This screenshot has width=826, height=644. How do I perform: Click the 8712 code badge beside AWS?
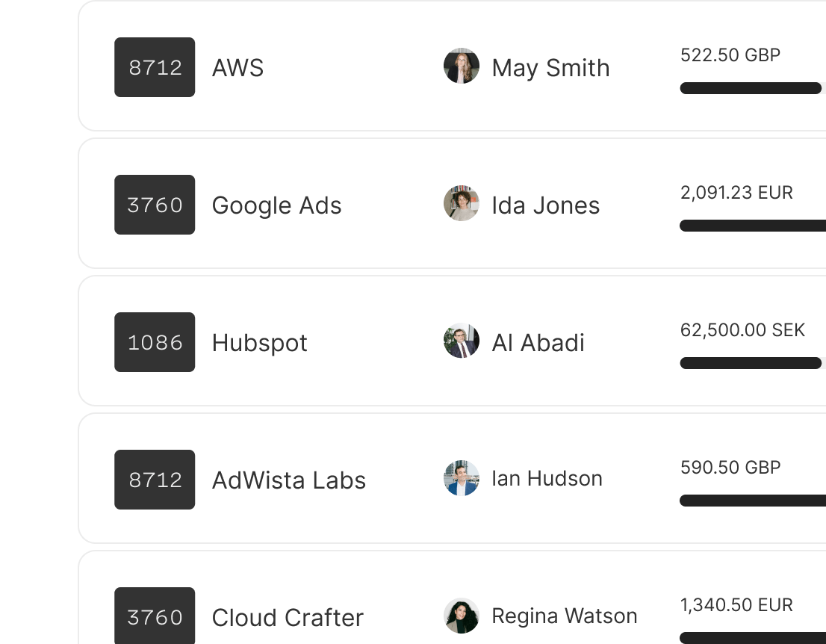pyautogui.click(x=155, y=67)
